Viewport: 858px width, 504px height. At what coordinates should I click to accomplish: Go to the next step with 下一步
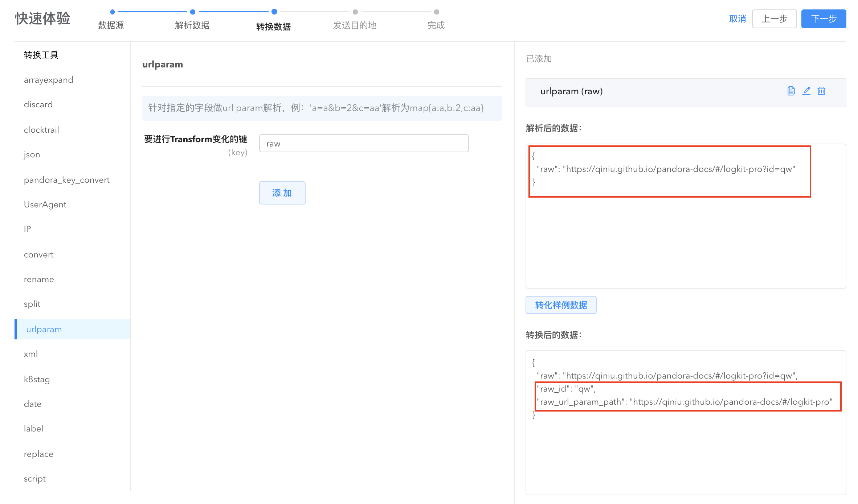824,19
